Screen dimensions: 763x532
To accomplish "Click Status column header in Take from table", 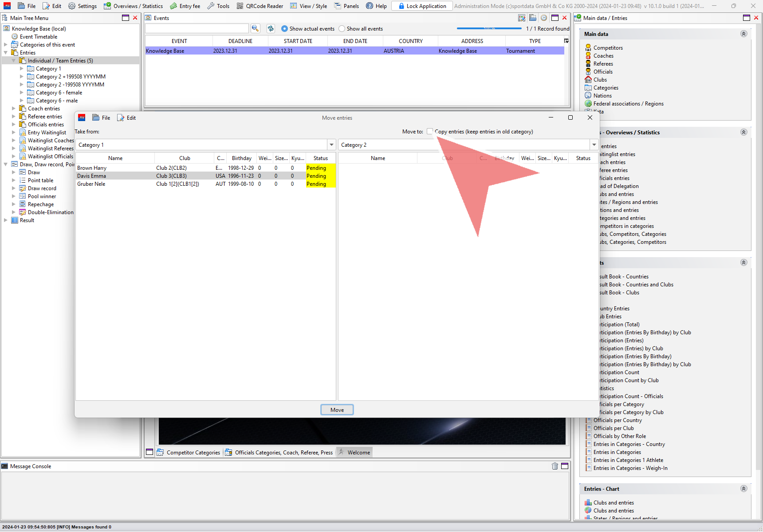I will (321, 158).
